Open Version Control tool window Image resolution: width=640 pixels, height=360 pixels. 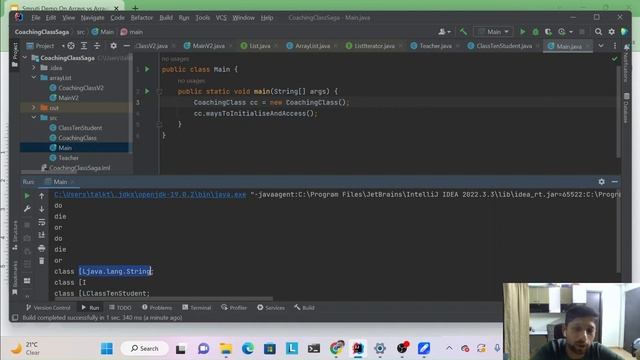48,307
